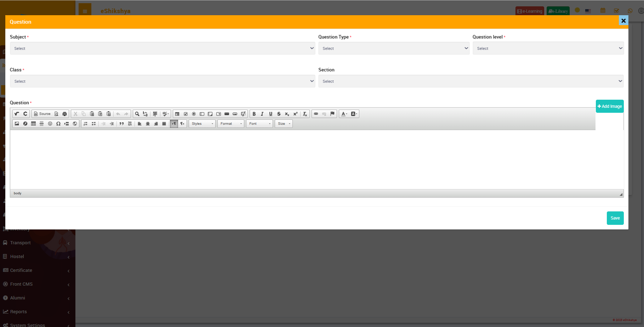Open the Reports sidebar menu
Viewport: 644px width, 327px height.
coord(18,312)
